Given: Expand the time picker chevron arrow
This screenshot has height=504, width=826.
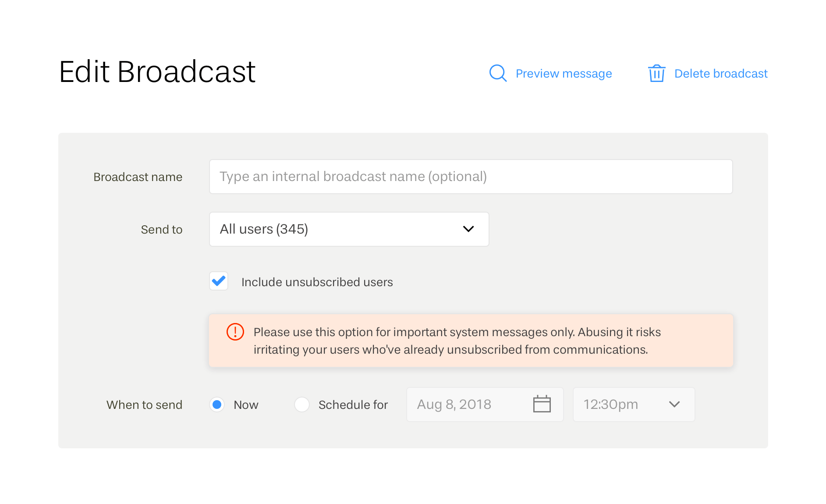Looking at the screenshot, I should coord(674,405).
